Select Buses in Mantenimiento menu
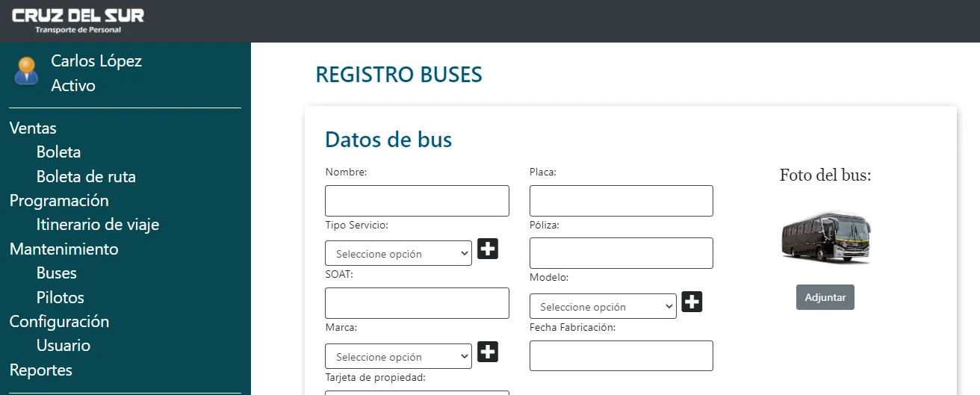 pyautogui.click(x=57, y=273)
